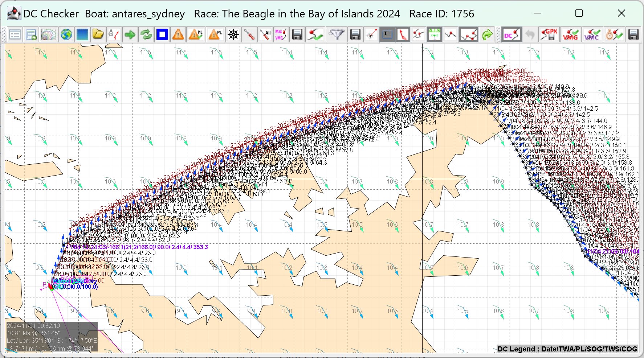Open the polar diagram icon
This screenshot has height=358, width=644.
48,35
